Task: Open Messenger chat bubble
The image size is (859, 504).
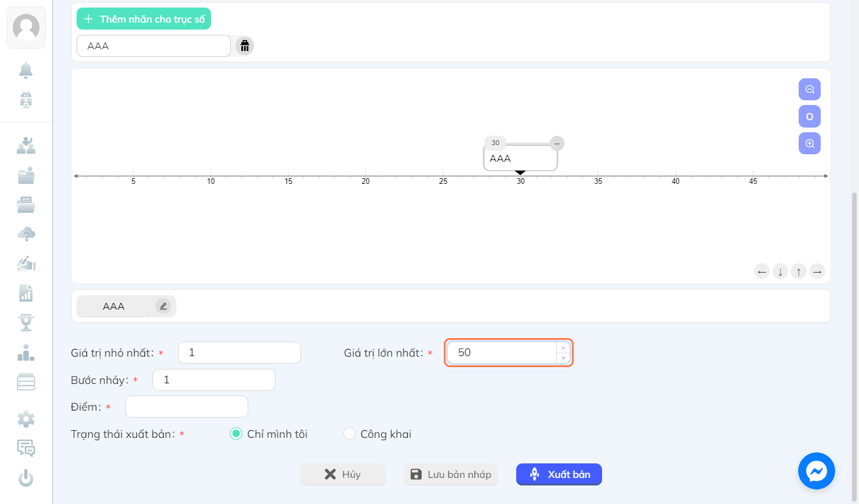Action: point(816,471)
